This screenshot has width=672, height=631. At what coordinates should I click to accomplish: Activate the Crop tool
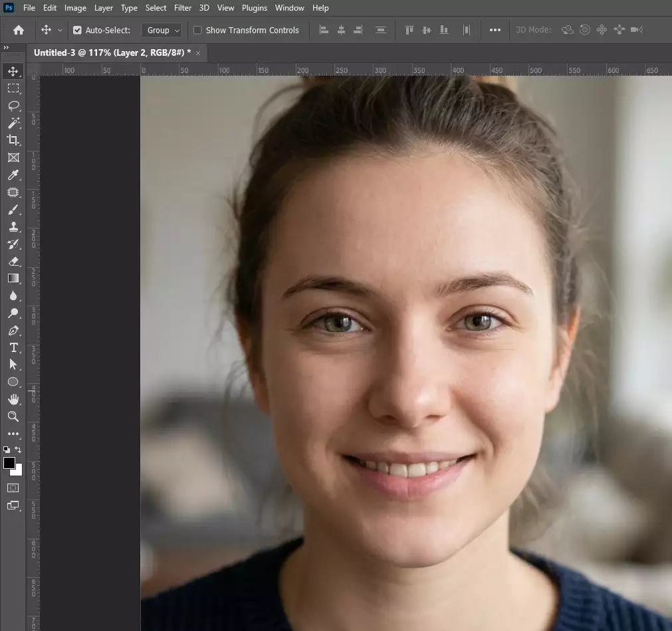click(13, 140)
